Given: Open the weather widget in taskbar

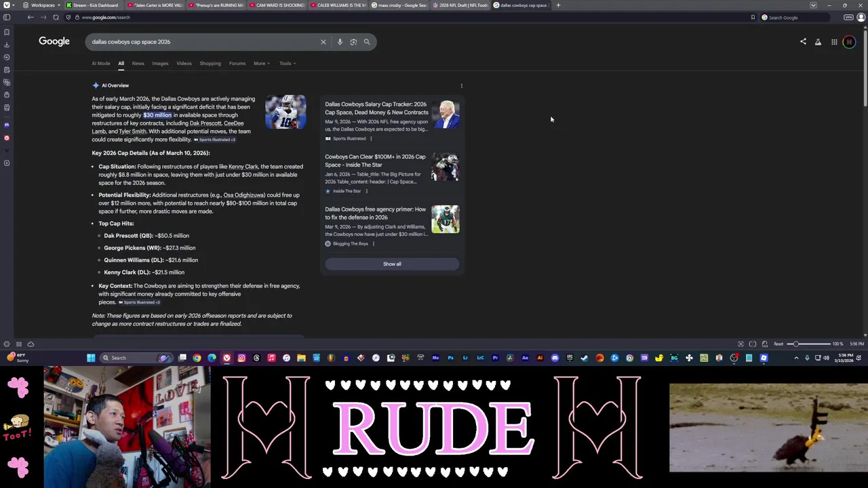Looking at the screenshot, I should coord(17,358).
